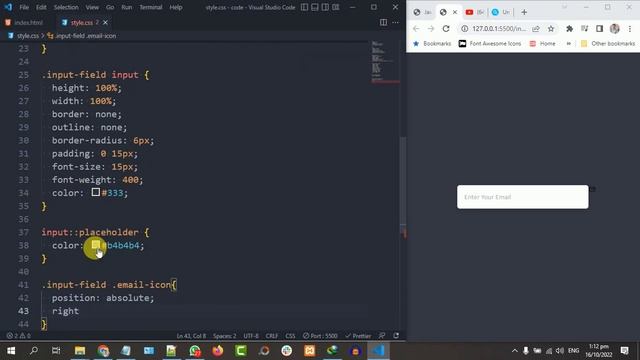
Task: Switch to the YouTube Chrome tab
Action: (x=475, y=12)
